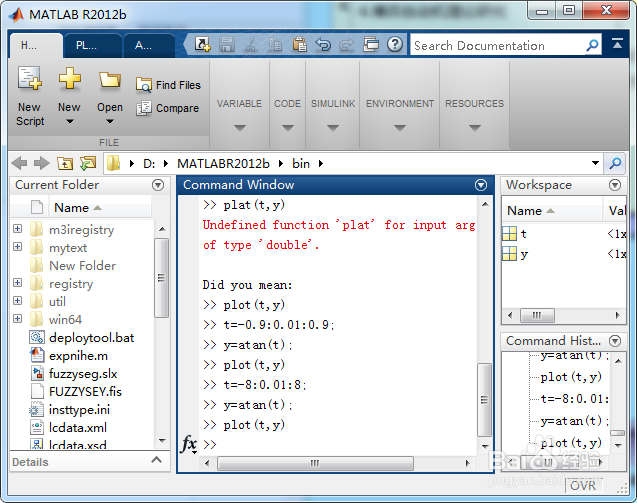Screen dimensions: 637x503
Task: Expand the ENVIRONMENT section
Action: [x=400, y=128]
